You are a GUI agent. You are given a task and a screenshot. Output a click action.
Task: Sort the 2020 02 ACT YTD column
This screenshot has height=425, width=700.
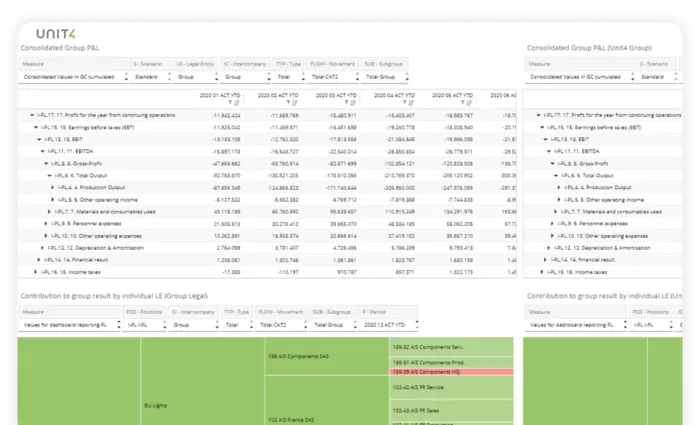[x=295, y=103]
